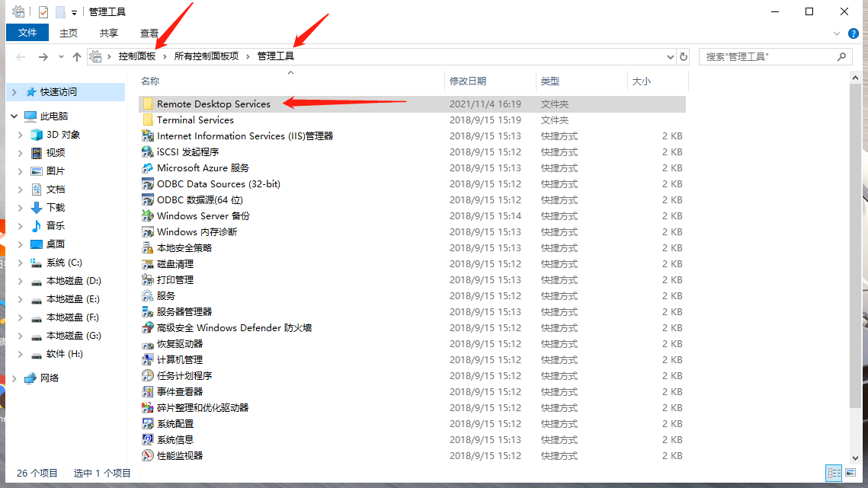
Task: Select the 碎片整理和优化驱动器 icon
Action: pos(148,408)
